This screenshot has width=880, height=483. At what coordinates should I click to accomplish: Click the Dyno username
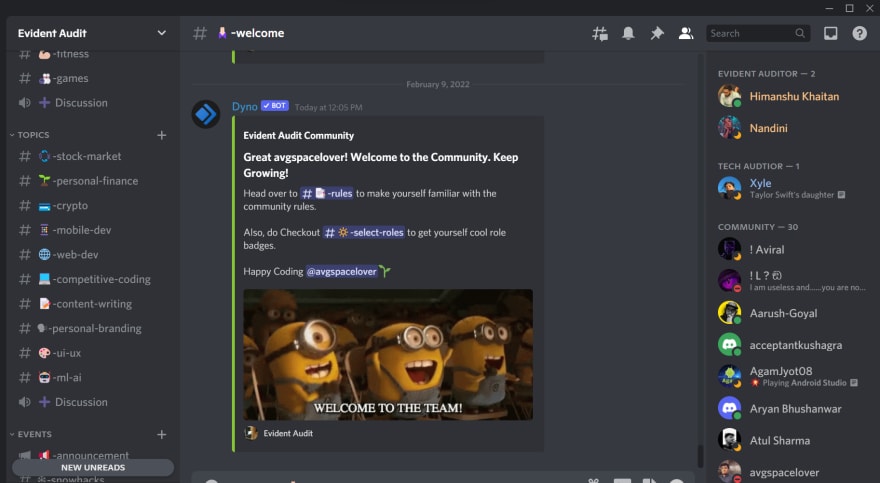[x=245, y=107]
